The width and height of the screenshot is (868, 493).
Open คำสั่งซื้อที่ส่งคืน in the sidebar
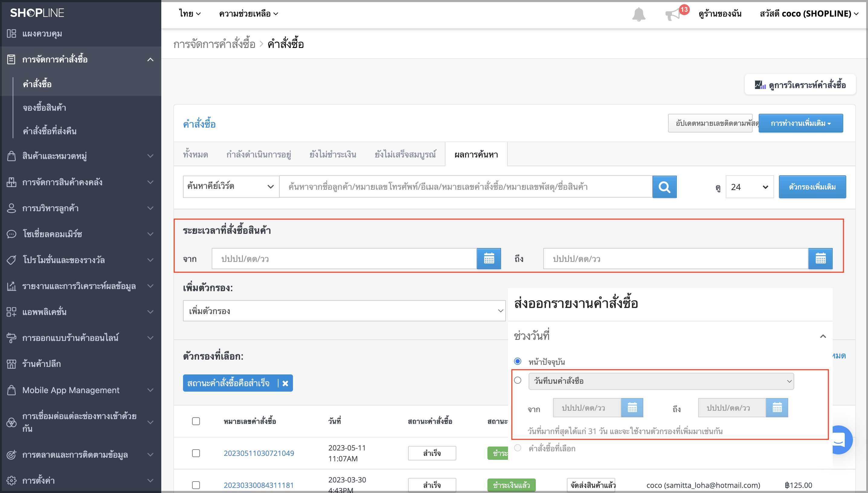click(x=50, y=131)
